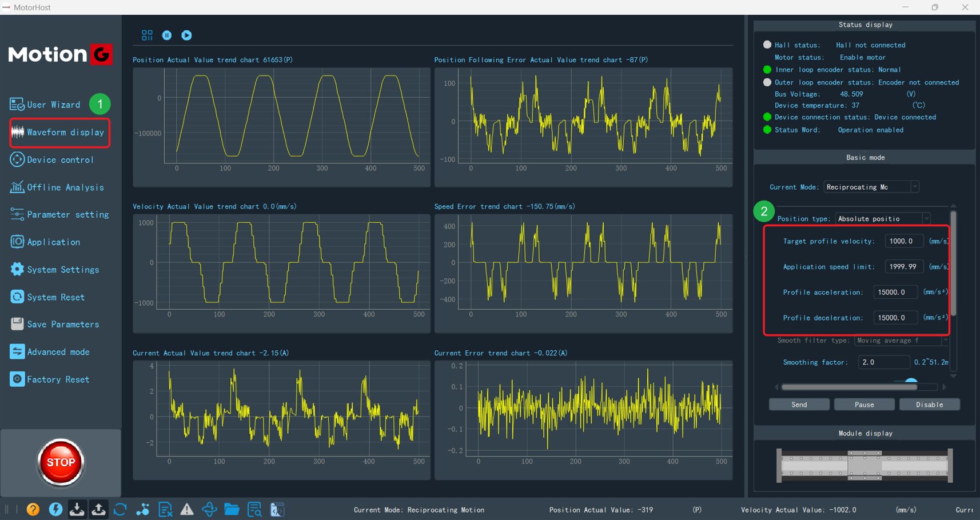Open the Position type dropdown
This screenshot has height=520, width=980.
[883, 219]
